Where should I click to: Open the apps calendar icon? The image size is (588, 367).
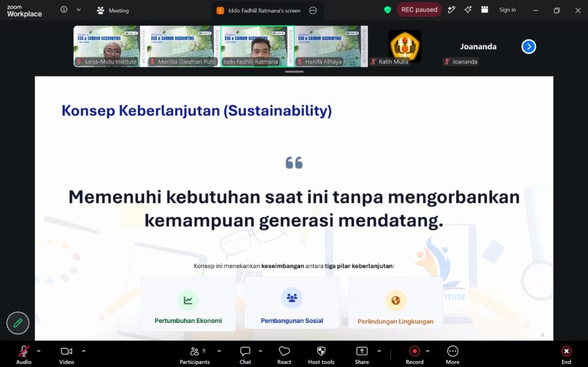point(485,10)
